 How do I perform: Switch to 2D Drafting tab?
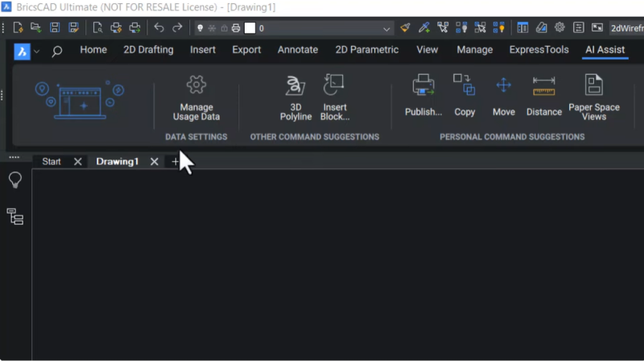pyautogui.click(x=148, y=50)
